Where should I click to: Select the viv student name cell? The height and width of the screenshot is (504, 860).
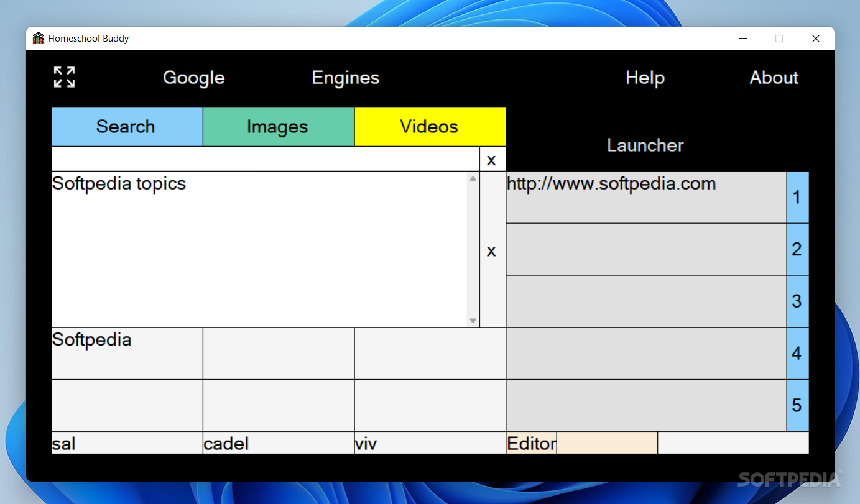(430, 443)
